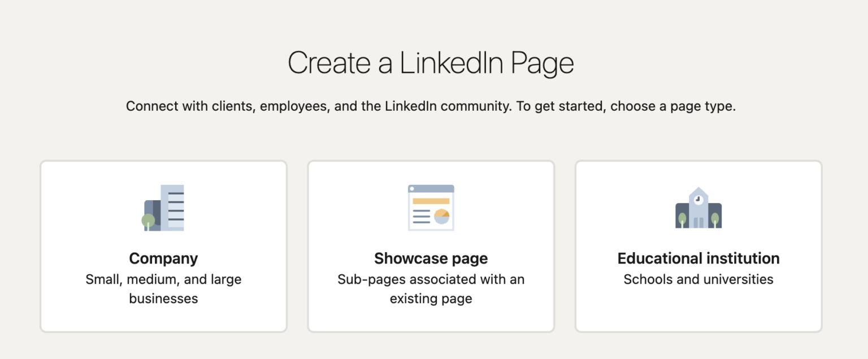
Task: Click the "Educational institution" heading
Action: pyautogui.click(x=698, y=258)
